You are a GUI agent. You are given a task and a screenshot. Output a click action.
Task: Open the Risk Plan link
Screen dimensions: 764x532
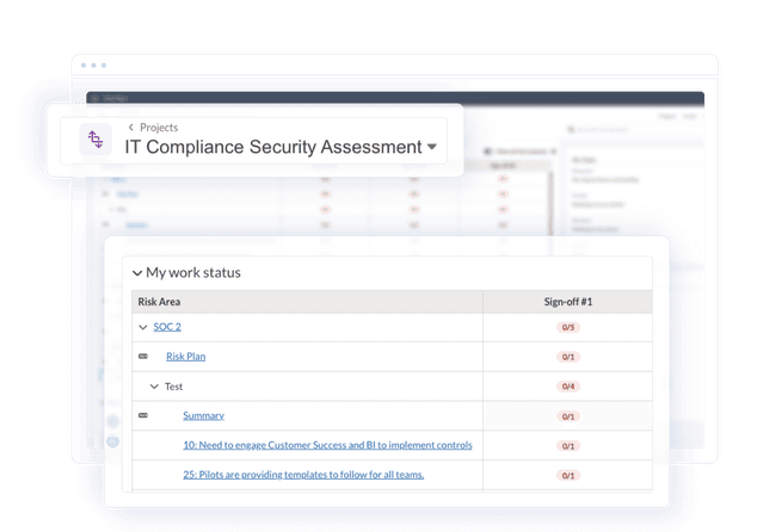tap(186, 356)
